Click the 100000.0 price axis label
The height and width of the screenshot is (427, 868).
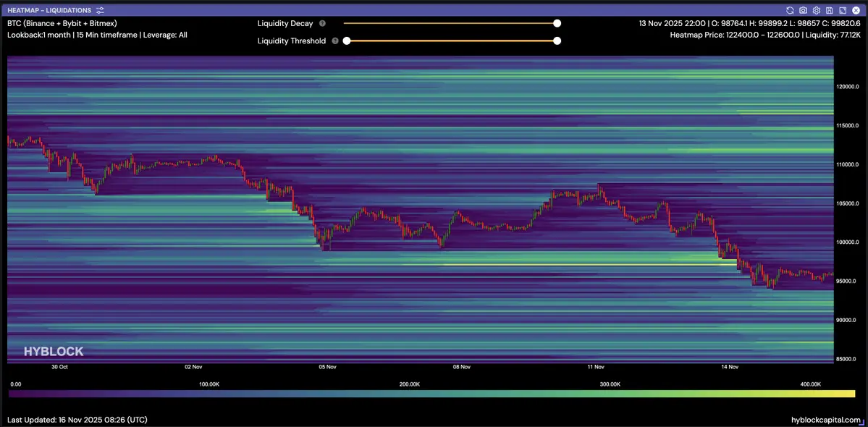point(848,242)
